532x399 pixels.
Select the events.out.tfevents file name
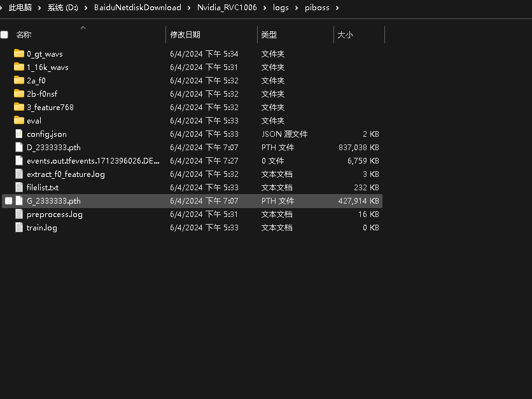(x=93, y=161)
